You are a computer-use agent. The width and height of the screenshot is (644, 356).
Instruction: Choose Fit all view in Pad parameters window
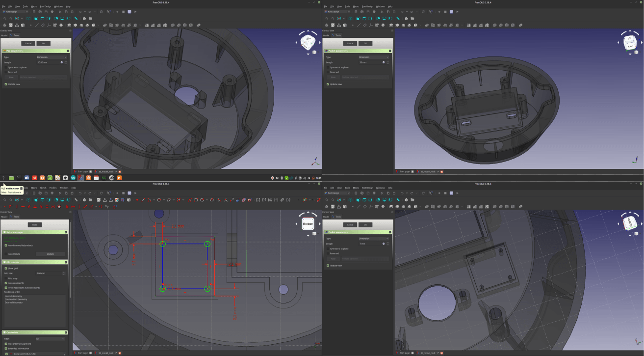click(5, 19)
